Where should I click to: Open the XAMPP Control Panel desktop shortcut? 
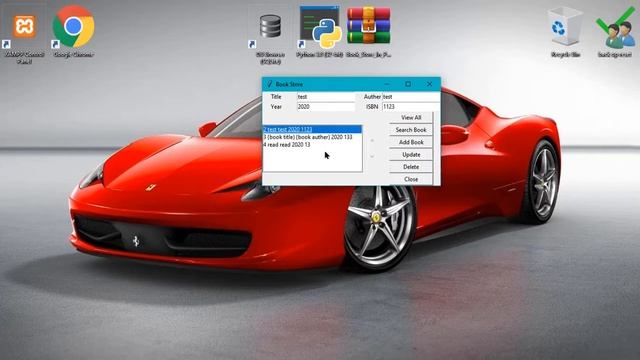(24, 33)
